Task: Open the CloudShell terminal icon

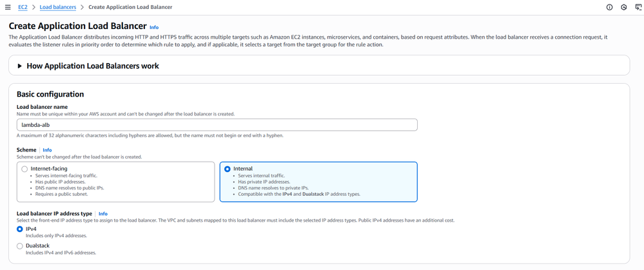Action: pos(638,7)
